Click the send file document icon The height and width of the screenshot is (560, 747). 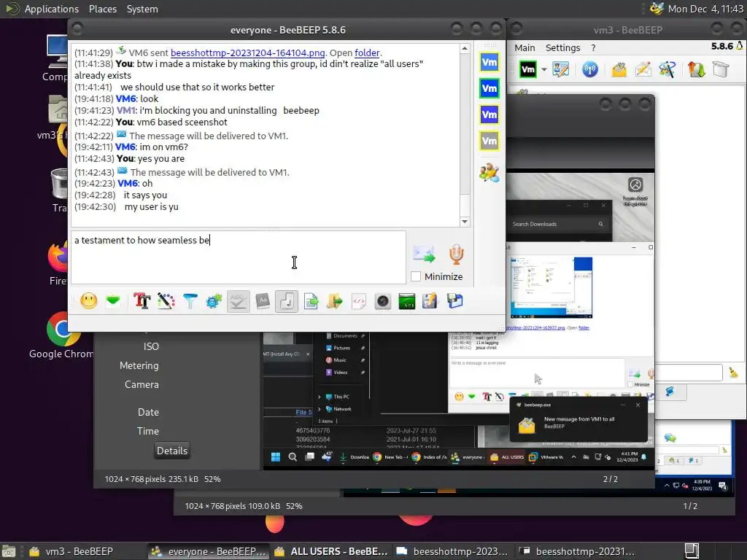311,301
